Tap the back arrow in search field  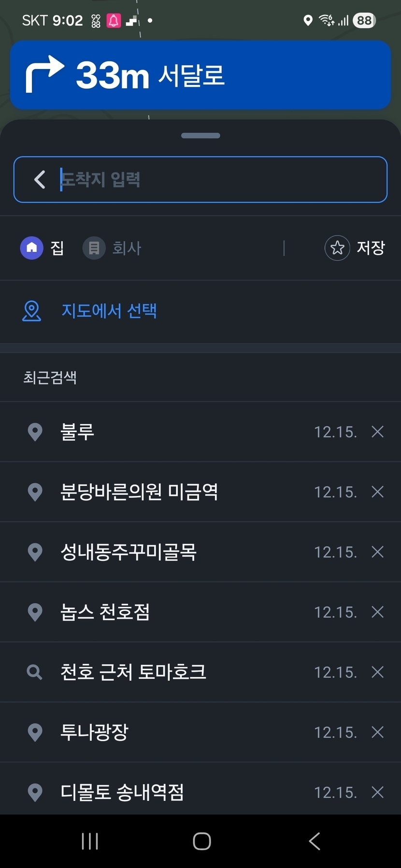tap(40, 180)
